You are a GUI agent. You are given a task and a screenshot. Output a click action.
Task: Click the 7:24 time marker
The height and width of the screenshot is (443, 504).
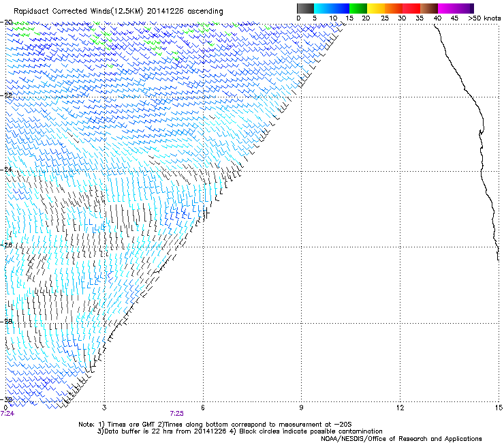coord(7,414)
